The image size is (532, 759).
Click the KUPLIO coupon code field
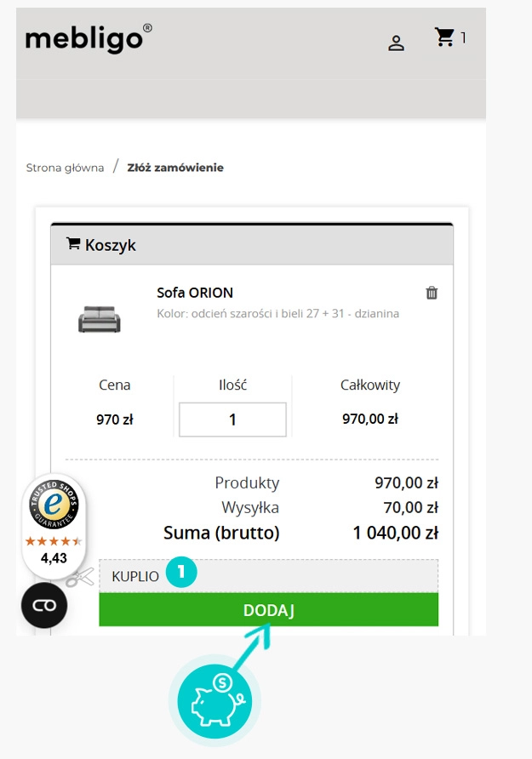138,575
